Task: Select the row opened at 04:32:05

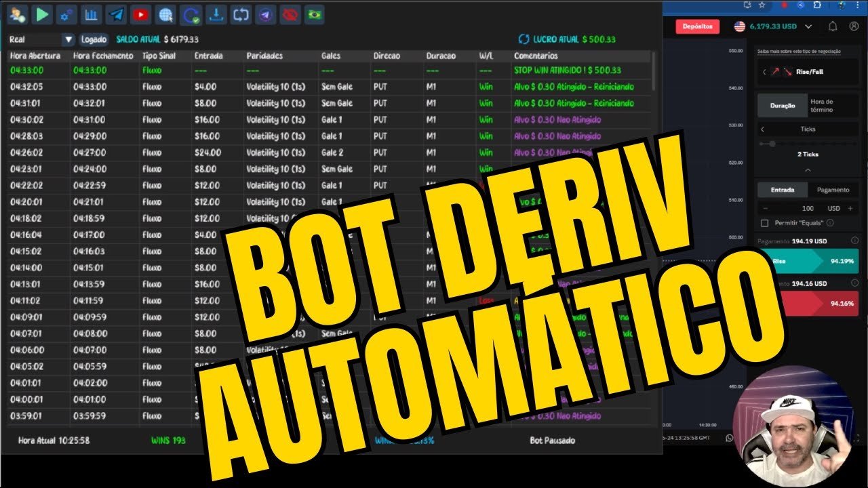Action: pos(330,87)
